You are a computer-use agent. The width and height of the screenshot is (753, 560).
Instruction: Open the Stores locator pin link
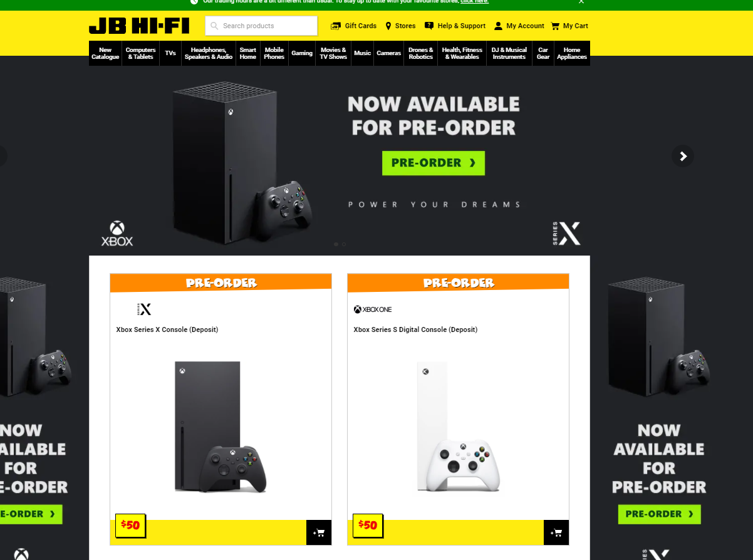(400, 26)
